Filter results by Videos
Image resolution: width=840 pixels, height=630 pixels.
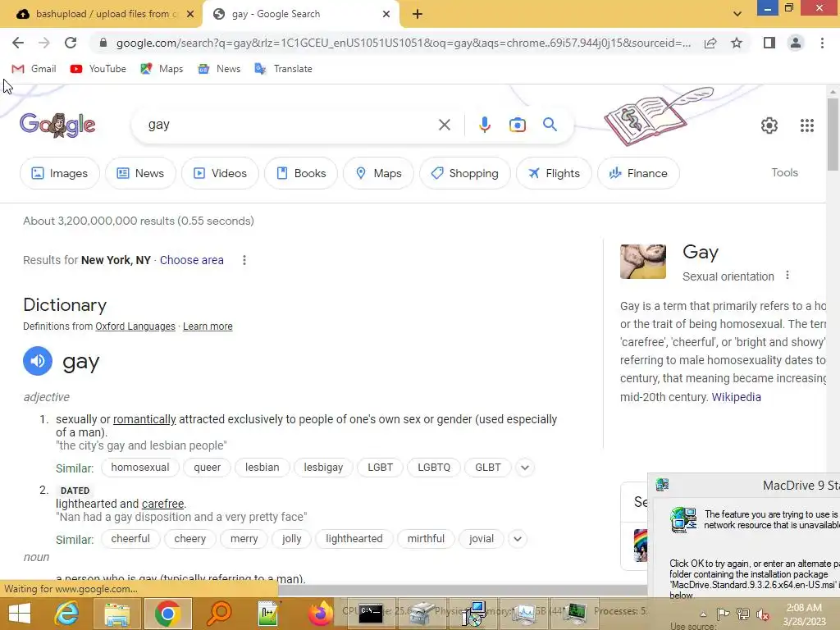pyautogui.click(x=220, y=173)
